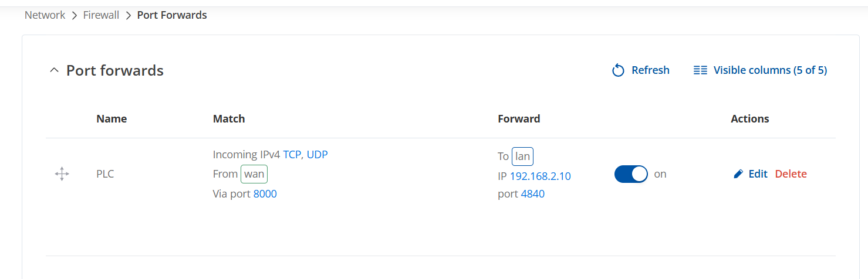868x279 pixels.
Task: Click the pencil icon beside Edit
Action: pos(738,174)
